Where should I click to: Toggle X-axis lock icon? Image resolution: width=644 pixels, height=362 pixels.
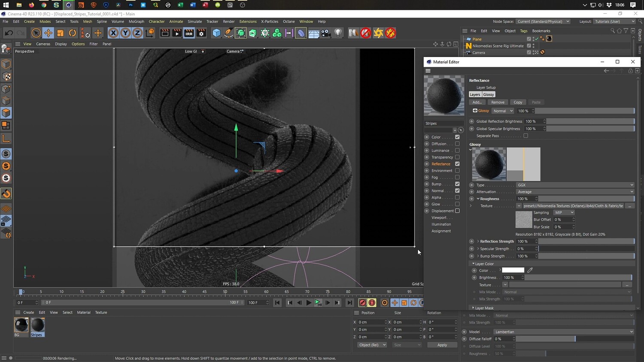pyautogui.click(x=113, y=33)
